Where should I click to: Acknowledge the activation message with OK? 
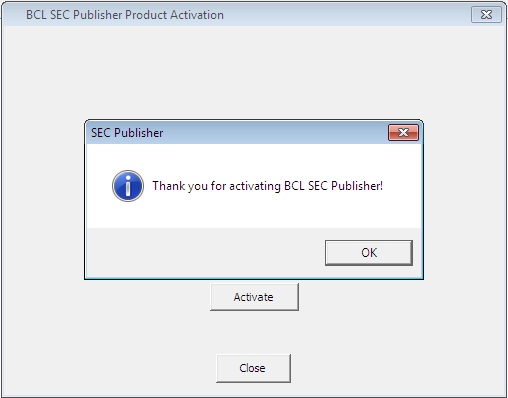click(369, 253)
